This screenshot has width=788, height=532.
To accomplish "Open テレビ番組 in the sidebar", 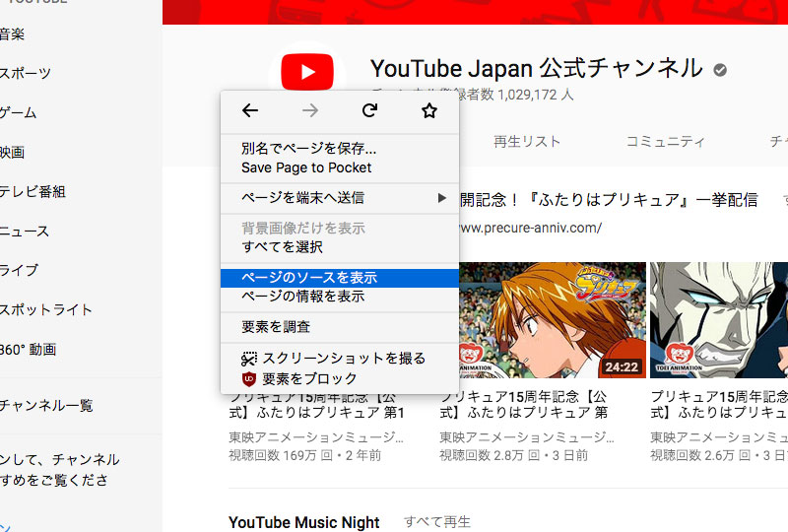I will [x=33, y=191].
